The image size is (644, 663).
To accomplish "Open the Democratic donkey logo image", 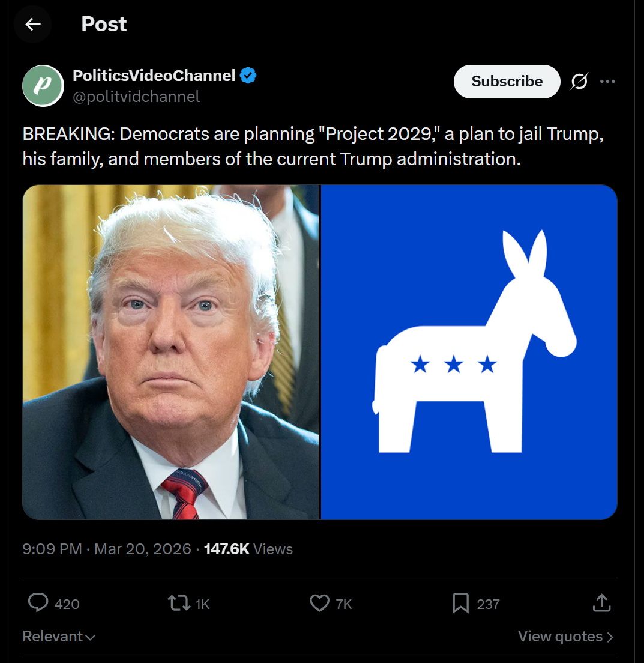I will pos(469,352).
